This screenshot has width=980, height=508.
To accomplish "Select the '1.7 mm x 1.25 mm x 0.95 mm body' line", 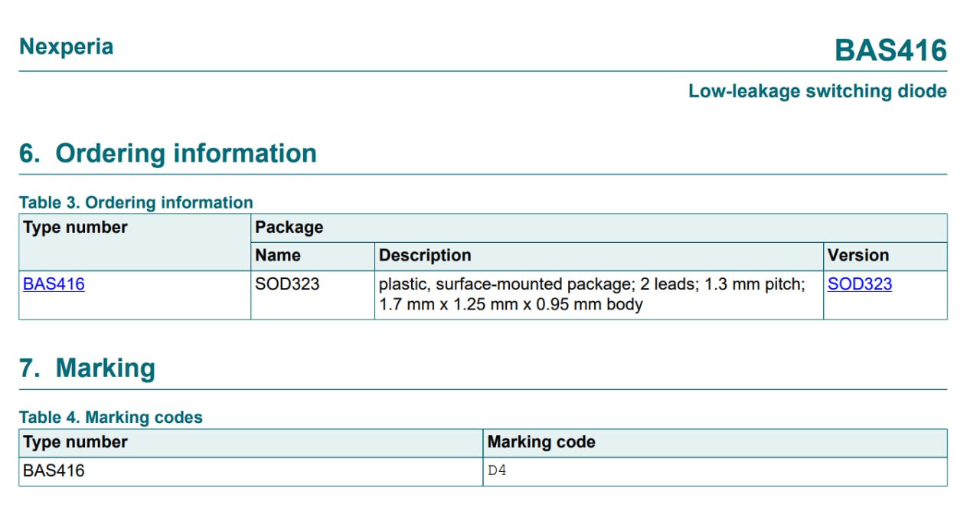I will [511, 304].
